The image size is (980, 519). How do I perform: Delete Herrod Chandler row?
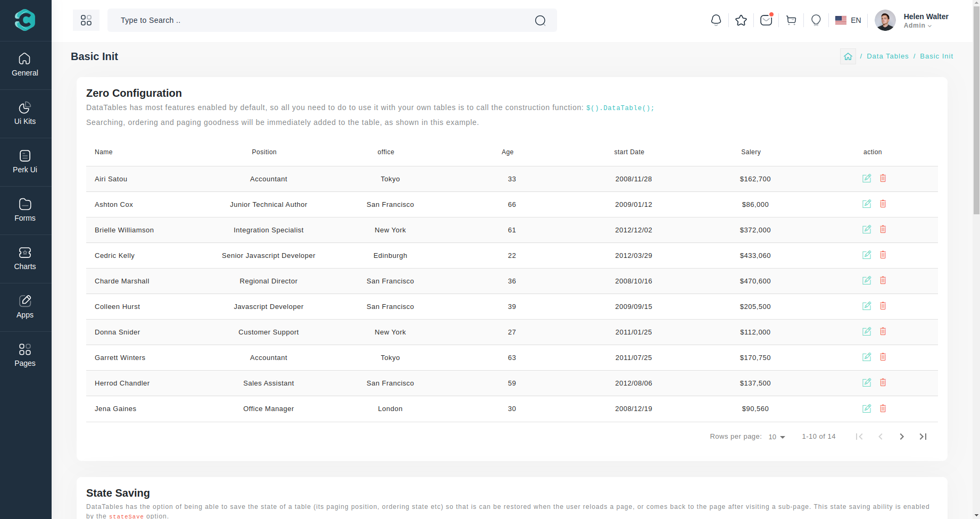883,382
